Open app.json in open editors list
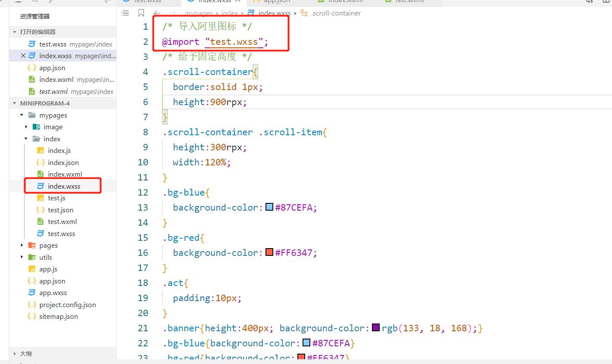Image resolution: width=612 pixels, height=364 pixels. [x=62, y=68]
